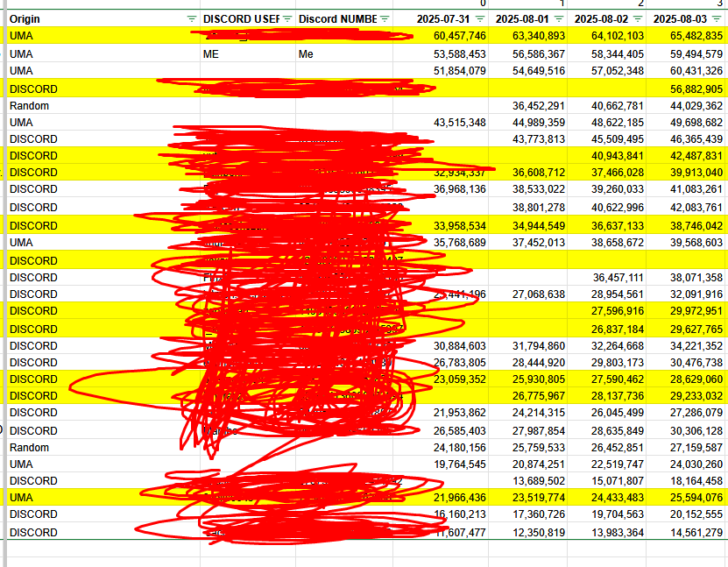728x567 pixels.
Task: Click the cell showing 54,649,516
Action: (527, 71)
